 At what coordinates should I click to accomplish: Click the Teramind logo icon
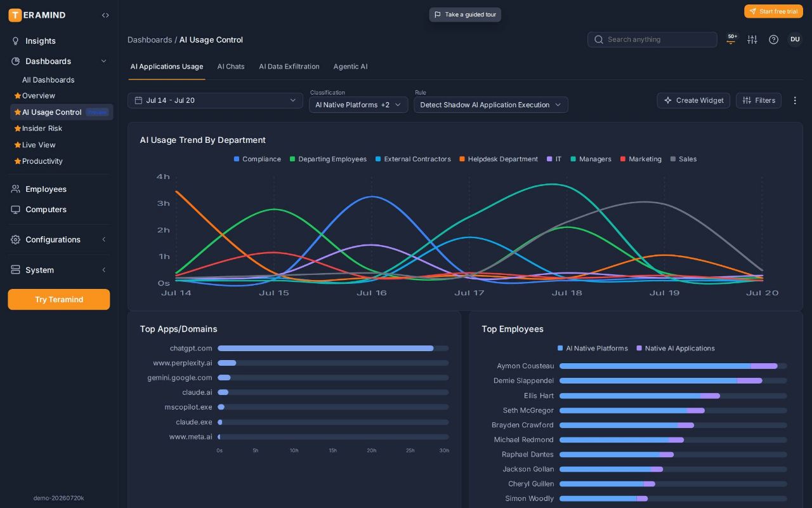pos(15,15)
